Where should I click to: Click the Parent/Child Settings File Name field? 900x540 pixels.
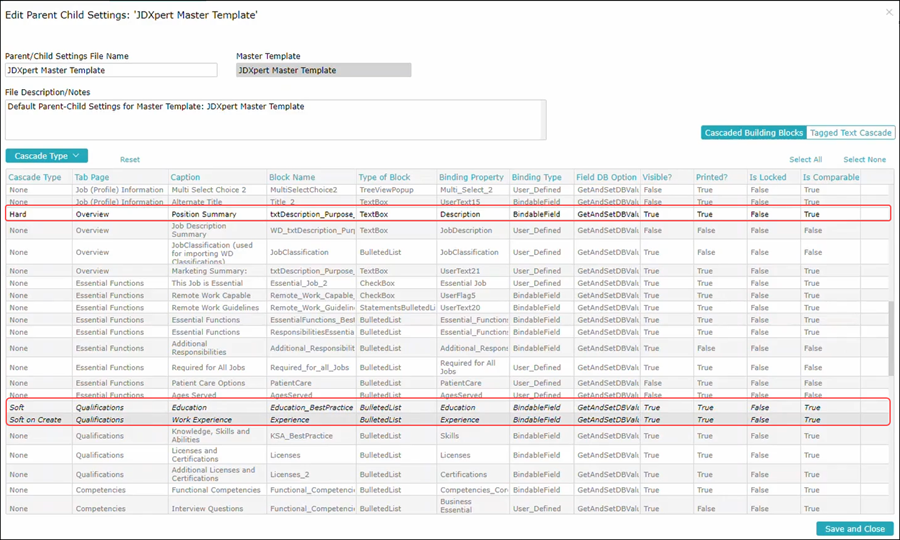pos(111,70)
